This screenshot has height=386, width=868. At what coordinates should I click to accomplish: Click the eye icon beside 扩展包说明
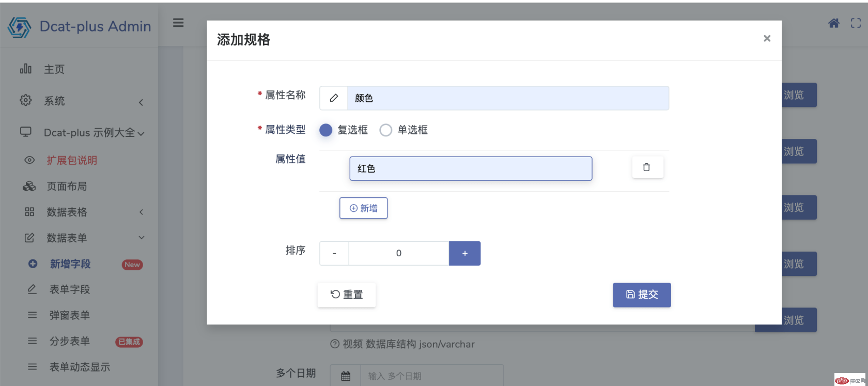coord(29,160)
